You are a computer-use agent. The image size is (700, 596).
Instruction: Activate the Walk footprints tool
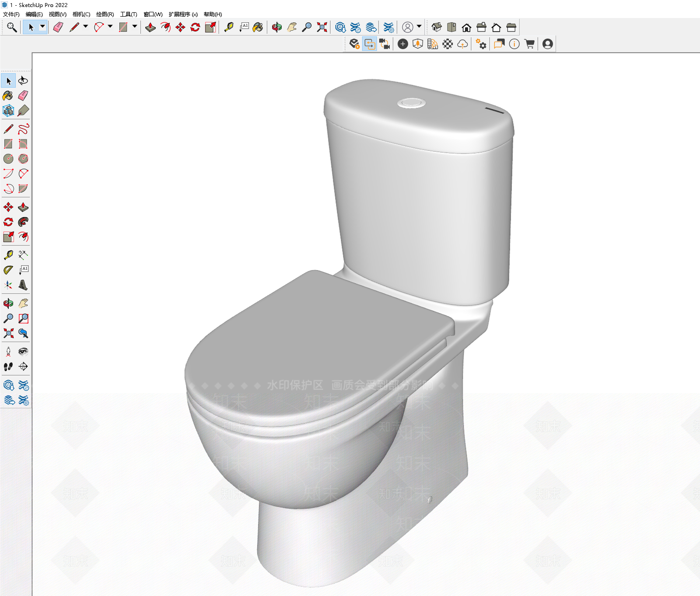point(8,366)
